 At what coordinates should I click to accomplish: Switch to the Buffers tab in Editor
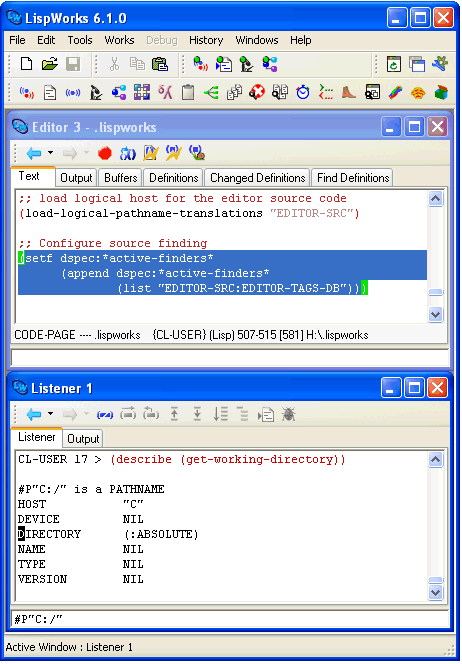[120, 178]
